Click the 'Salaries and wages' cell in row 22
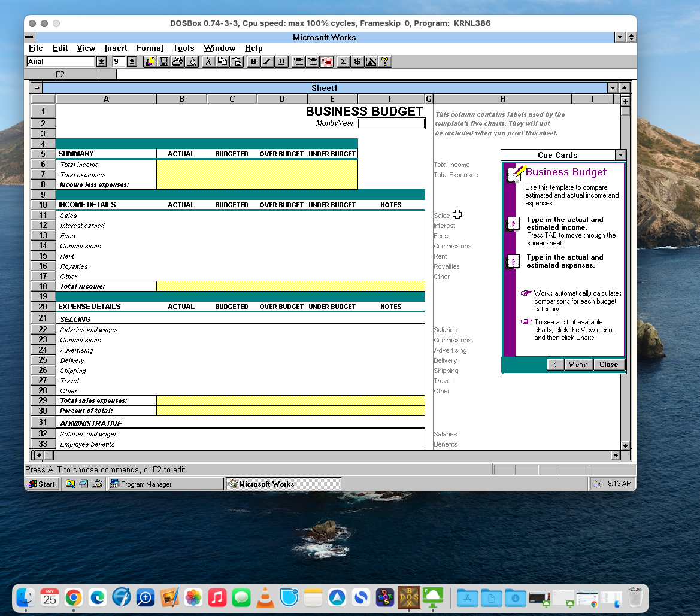 pos(106,330)
